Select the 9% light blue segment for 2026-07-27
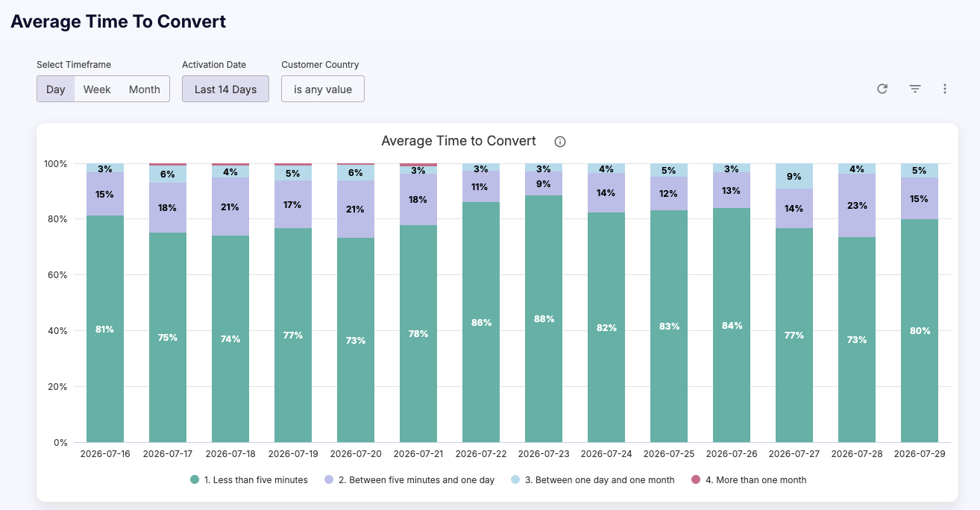 coord(794,176)
